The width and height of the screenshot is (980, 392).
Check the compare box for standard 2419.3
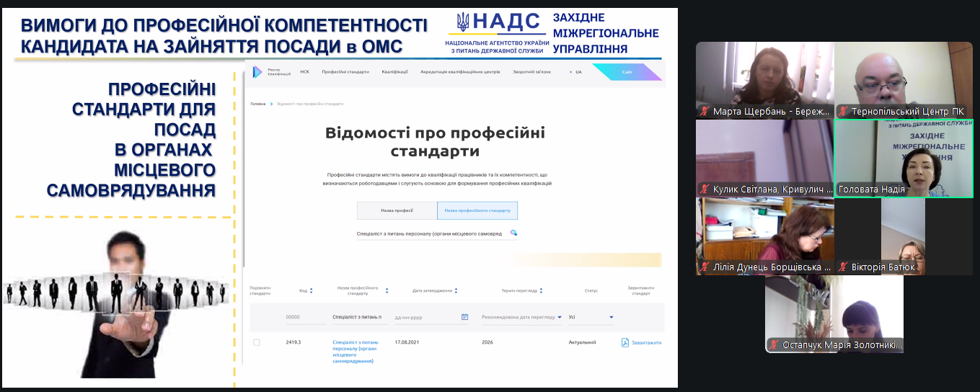[x=256, y=342]
